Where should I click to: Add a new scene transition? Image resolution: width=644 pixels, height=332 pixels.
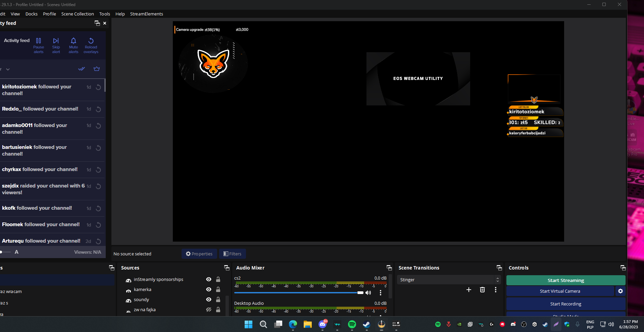tap(469, 290)
